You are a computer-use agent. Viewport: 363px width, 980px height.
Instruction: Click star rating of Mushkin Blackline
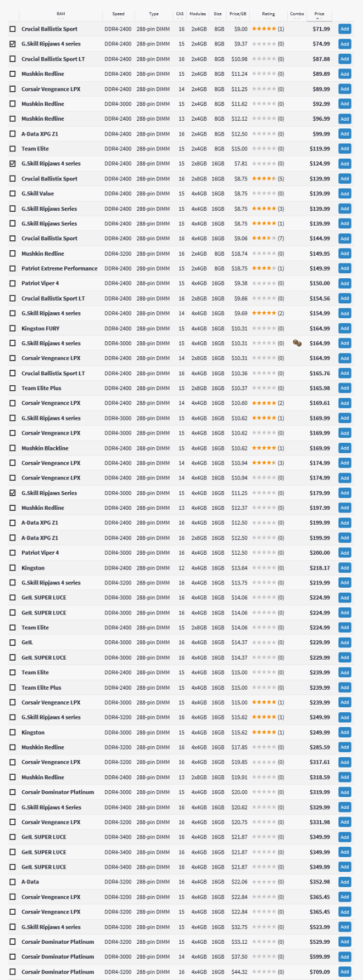[x=264, y=448]
